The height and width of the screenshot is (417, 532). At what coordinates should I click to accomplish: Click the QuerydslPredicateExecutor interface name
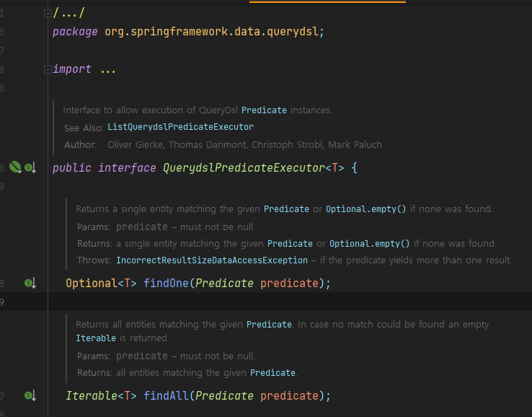point(244,168)
